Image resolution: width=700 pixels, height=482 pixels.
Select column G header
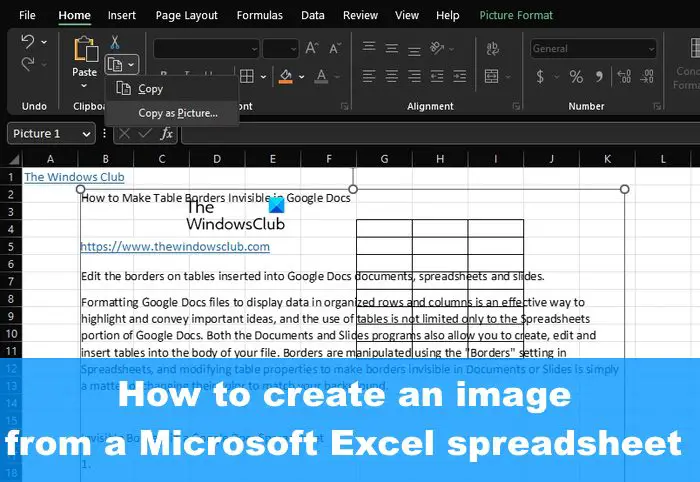pyautogui.click(x=384, y=159)
